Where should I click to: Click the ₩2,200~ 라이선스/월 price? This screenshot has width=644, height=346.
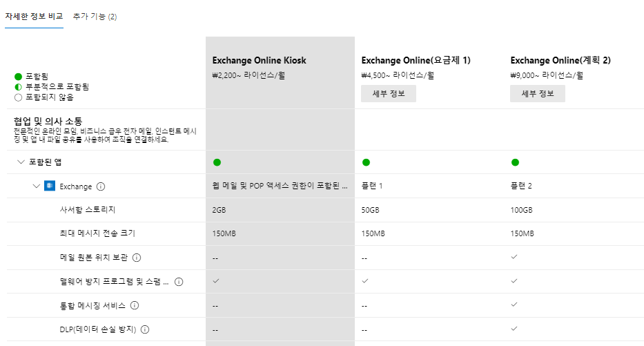[248, 75]
